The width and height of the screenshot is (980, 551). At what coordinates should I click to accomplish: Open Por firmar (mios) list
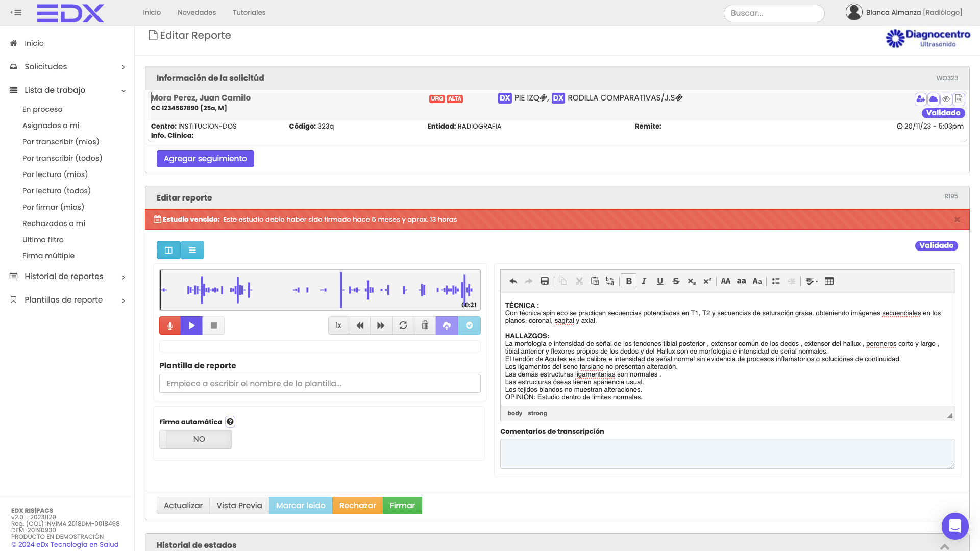point(53,207)
